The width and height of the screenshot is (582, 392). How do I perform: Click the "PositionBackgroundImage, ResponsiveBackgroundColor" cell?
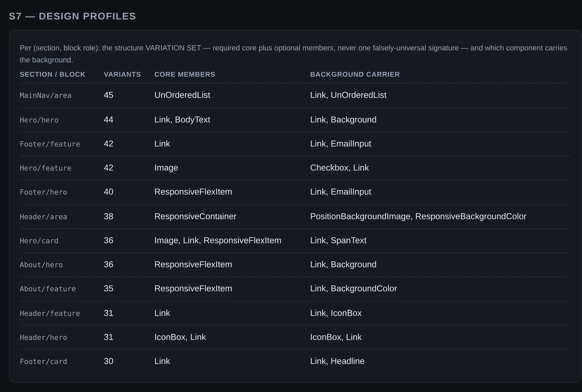click(x=418, y=217)
